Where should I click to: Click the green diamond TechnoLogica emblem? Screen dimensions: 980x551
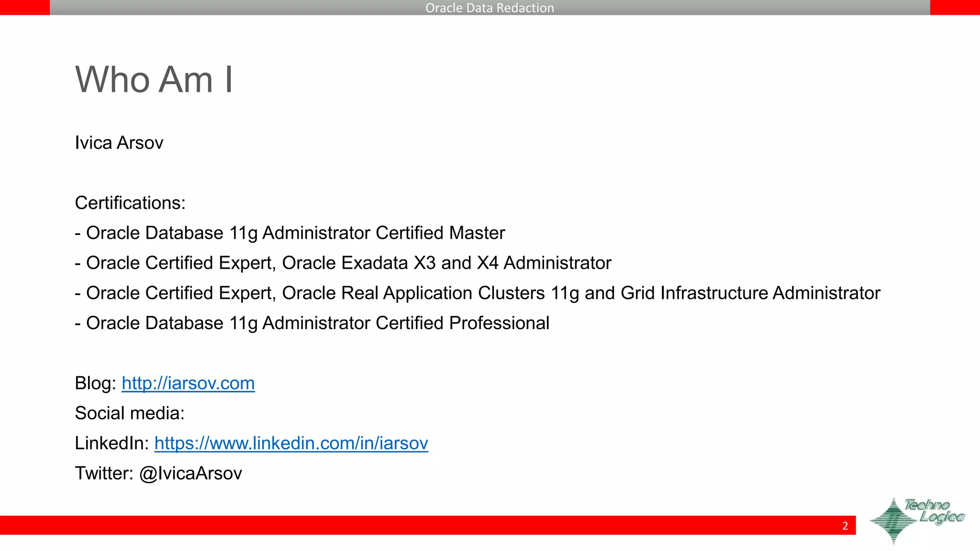coord(893,521)
